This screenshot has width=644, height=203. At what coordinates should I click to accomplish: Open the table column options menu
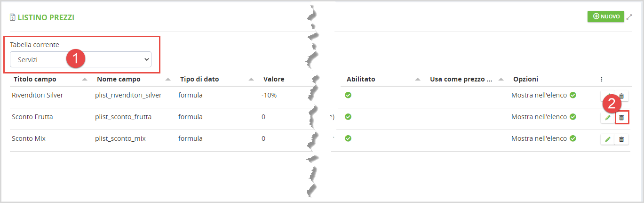click(601, 79)
